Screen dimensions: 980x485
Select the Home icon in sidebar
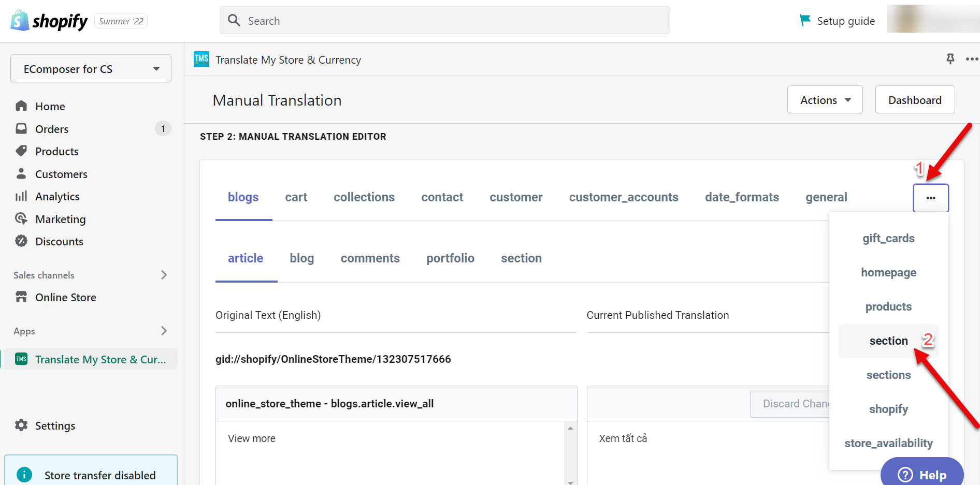pos(21,106)
